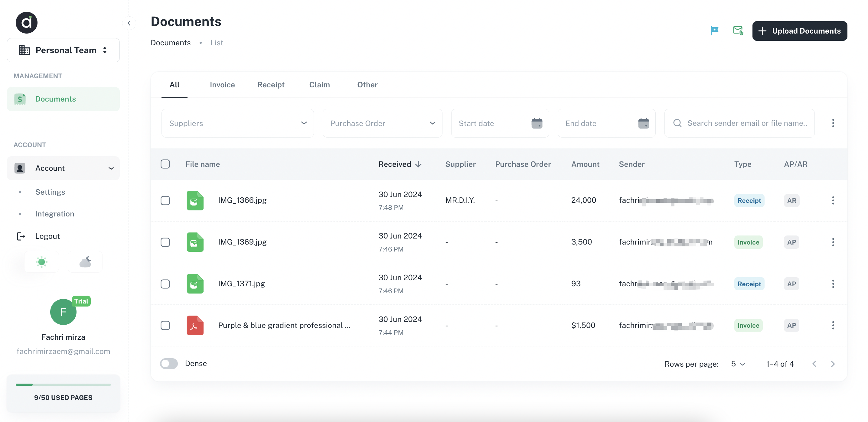Image resolution: width=868 pixels, height=422 pixels.
Task: Open filter bar more options menu
Action: (833, 123)
